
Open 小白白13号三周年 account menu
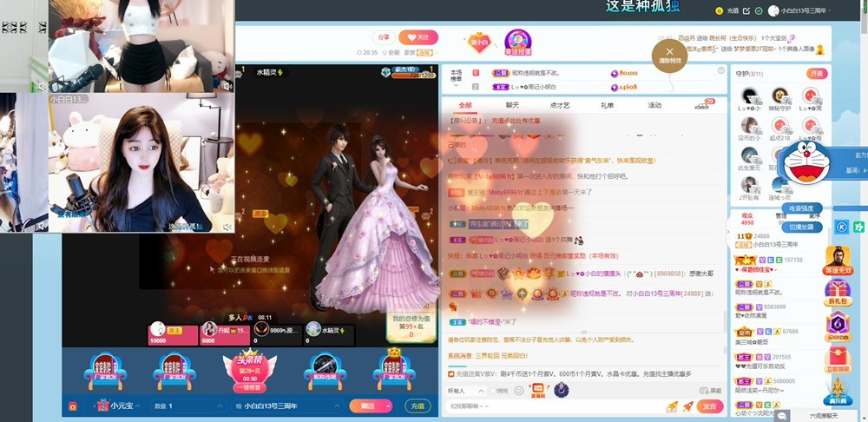click(799, 10)
